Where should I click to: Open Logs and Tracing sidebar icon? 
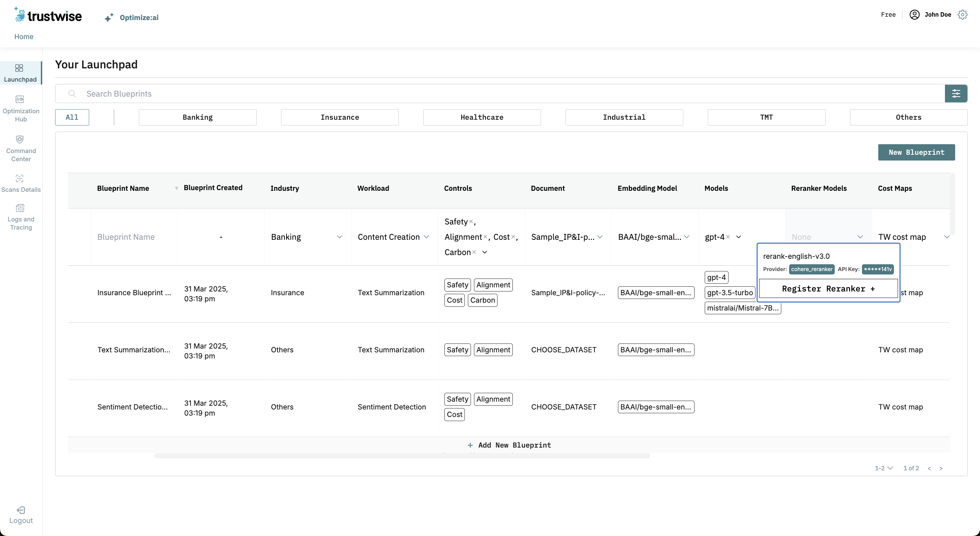coord(20,208)
